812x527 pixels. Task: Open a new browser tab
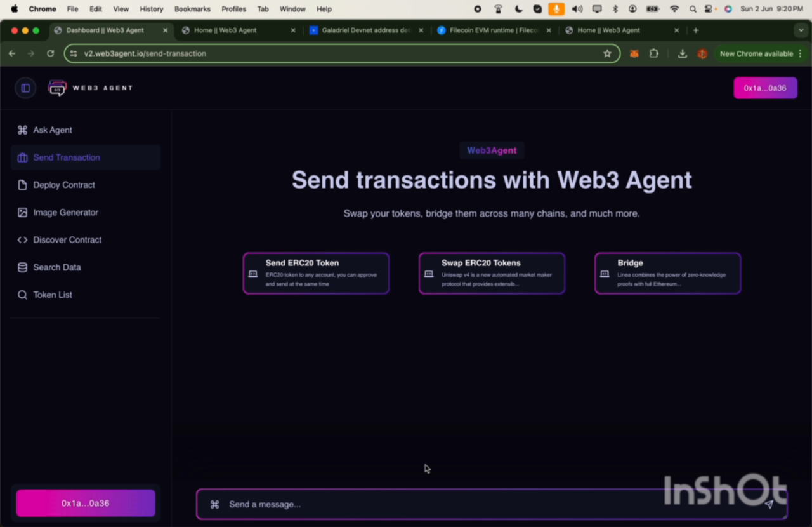(696, 30)
